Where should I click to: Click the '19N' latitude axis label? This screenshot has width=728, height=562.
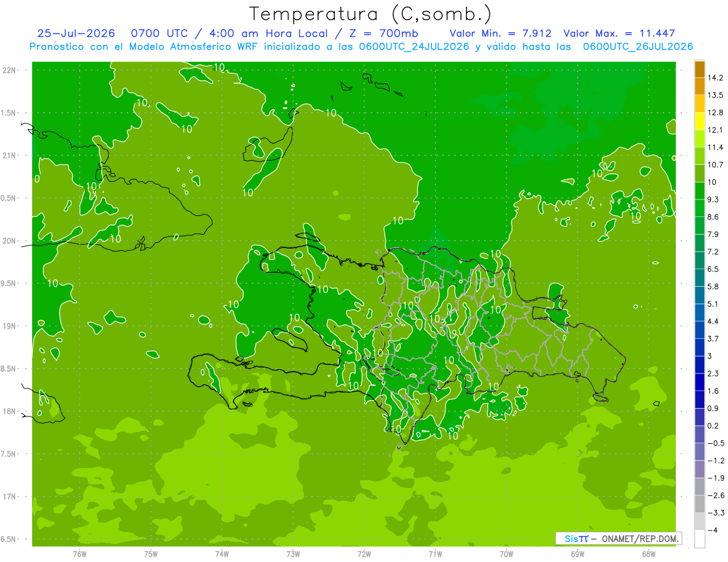(10, 326)
